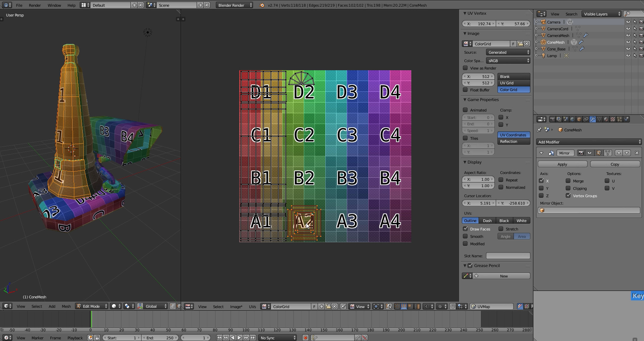Select the UV Grid generated type
Image resolution: width=644 pixels, height=341 pixels.
513,83
